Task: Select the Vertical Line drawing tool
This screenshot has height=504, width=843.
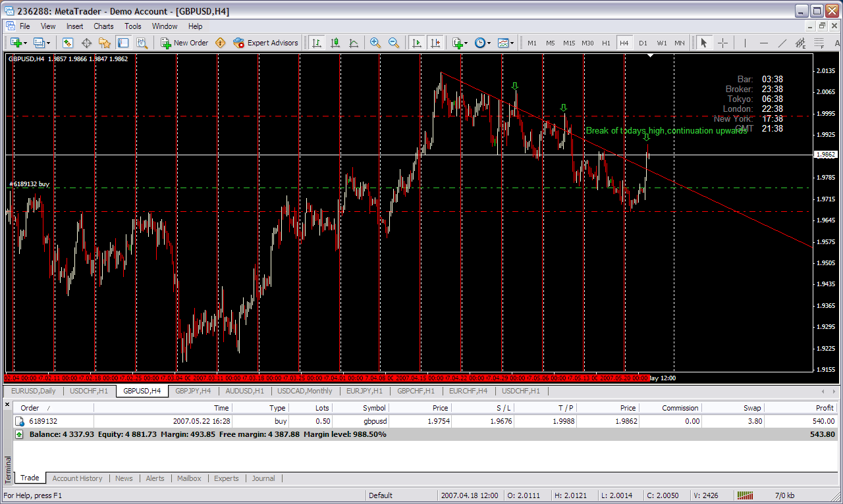Action: (x=745, y=43)
